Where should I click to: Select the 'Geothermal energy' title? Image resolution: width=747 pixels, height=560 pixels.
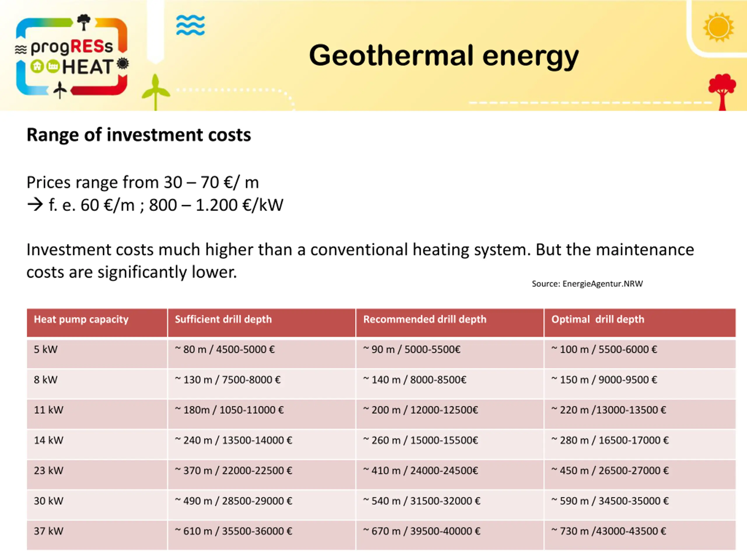click(444, 56)
